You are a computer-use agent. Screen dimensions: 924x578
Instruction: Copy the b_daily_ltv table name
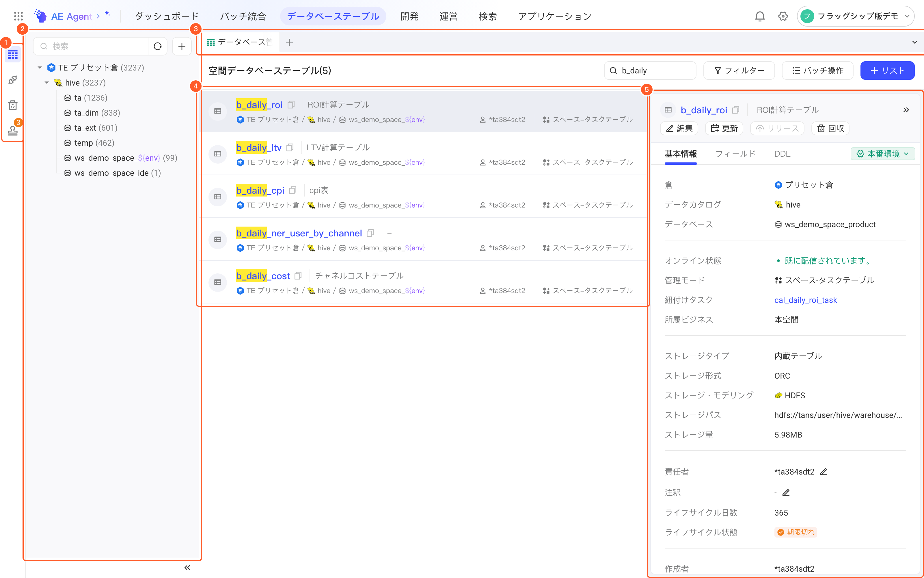click(290, 148)
